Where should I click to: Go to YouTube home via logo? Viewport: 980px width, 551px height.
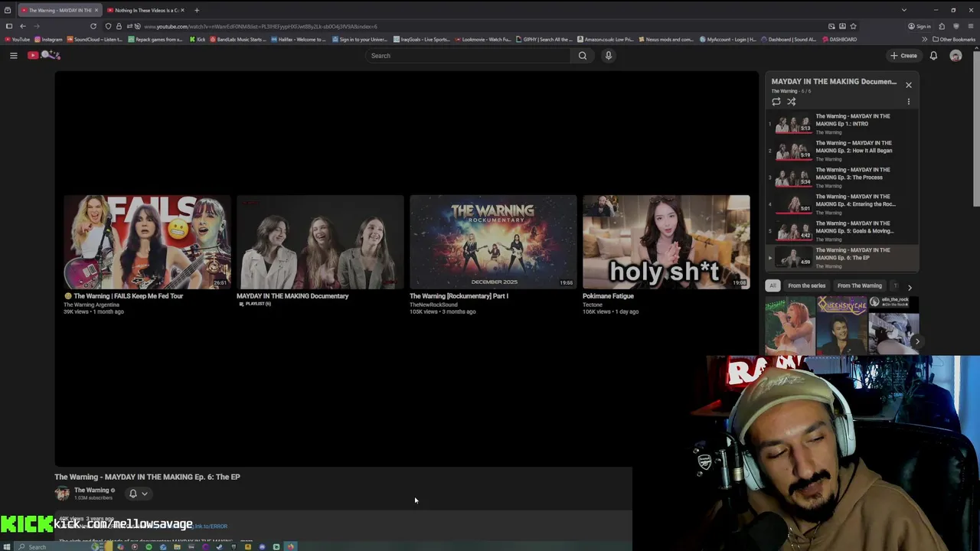44,55
